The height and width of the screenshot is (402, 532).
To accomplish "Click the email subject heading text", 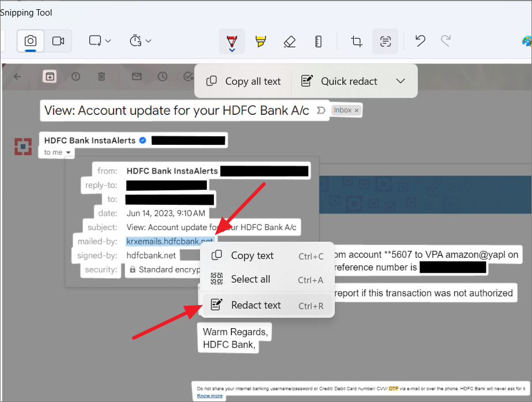I will point(177,110).
